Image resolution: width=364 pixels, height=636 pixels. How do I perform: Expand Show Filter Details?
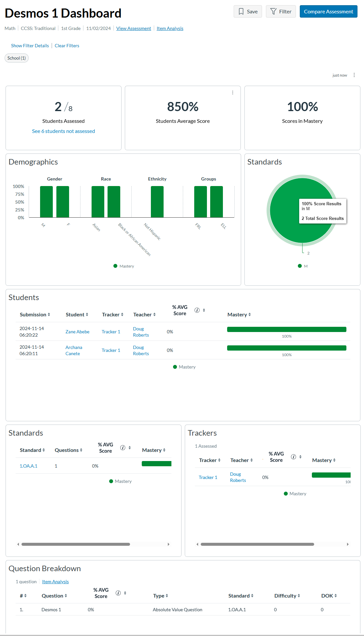click(x=30, y=46)
